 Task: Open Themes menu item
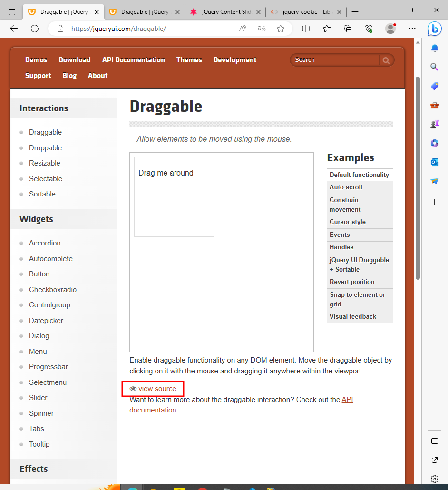click(189, 59)
